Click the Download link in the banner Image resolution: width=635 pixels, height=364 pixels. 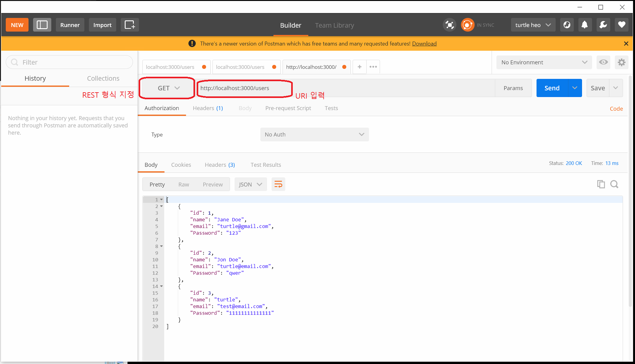pyautogui.click(x=424, y=44)
